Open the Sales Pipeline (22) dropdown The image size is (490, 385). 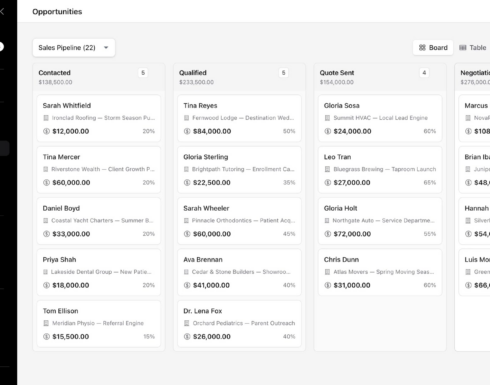point(74,48)
